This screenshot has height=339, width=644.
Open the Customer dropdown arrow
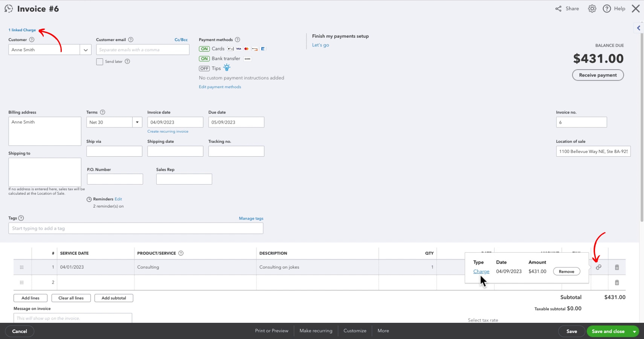tap(85, 50)
